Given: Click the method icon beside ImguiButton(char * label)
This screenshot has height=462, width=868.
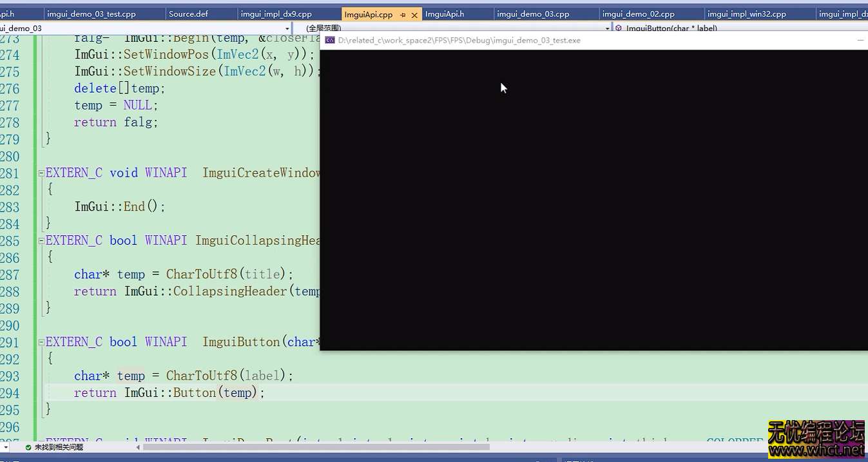Looking at the screenshot, I should (619, 28).
